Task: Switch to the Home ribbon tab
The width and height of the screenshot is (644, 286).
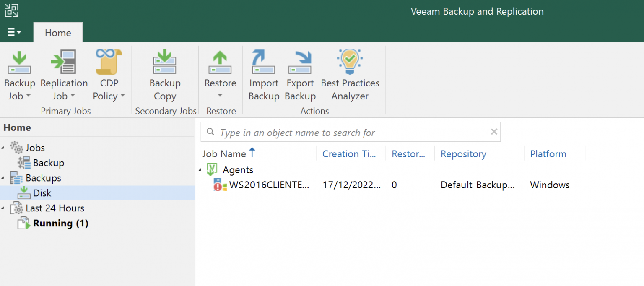Action: [x=58, y=33]
